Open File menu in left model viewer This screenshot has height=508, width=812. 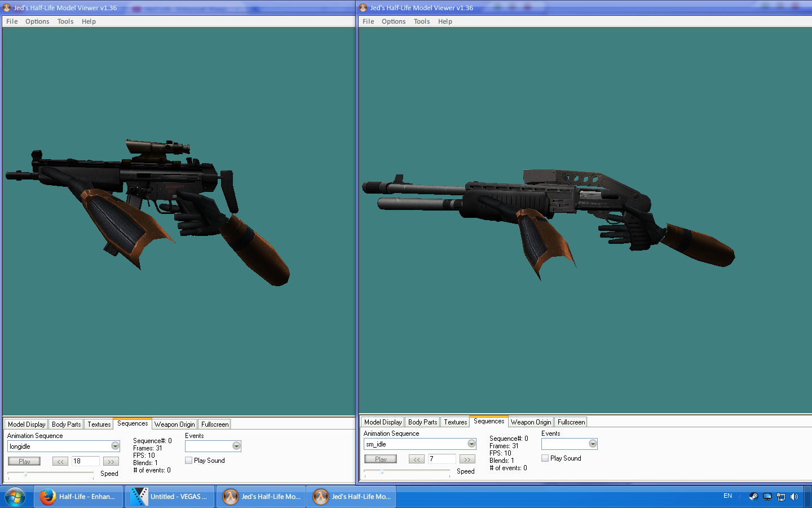(12, 21)
